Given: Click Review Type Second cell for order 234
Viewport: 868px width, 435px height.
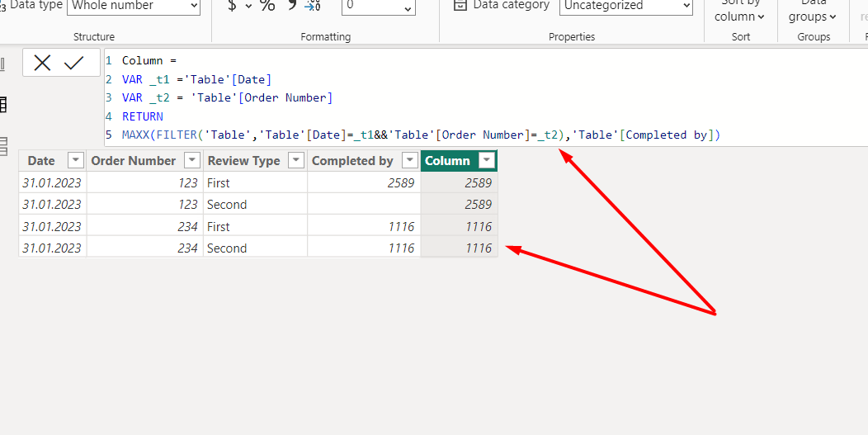Looking at the screenshot, I should [x=255, y=248].
